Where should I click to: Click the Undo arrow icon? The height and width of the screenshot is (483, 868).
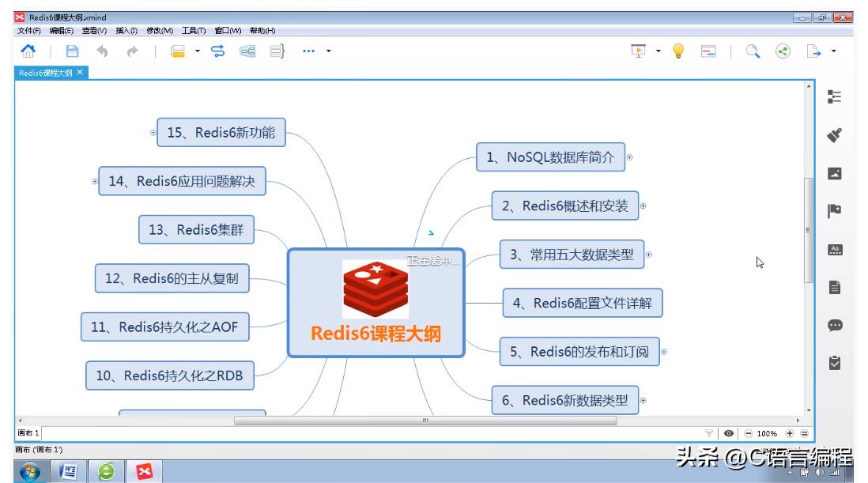click(102, 51)
